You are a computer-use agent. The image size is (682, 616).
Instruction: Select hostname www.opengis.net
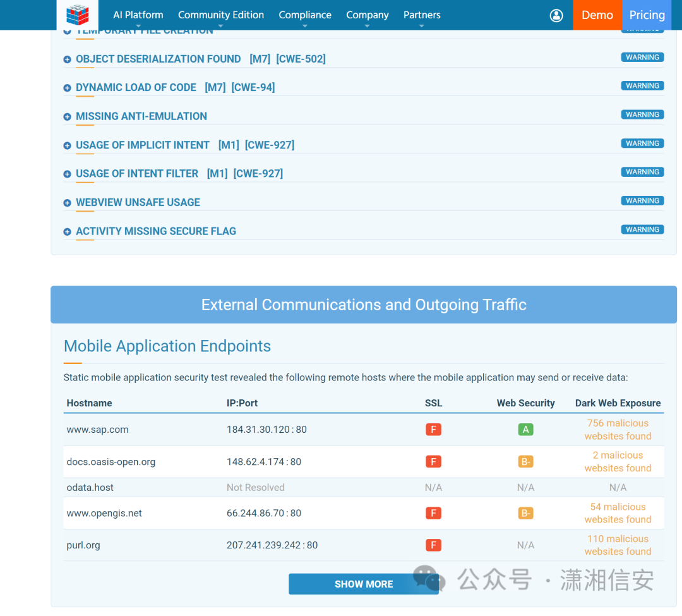[x=104, y=513]
